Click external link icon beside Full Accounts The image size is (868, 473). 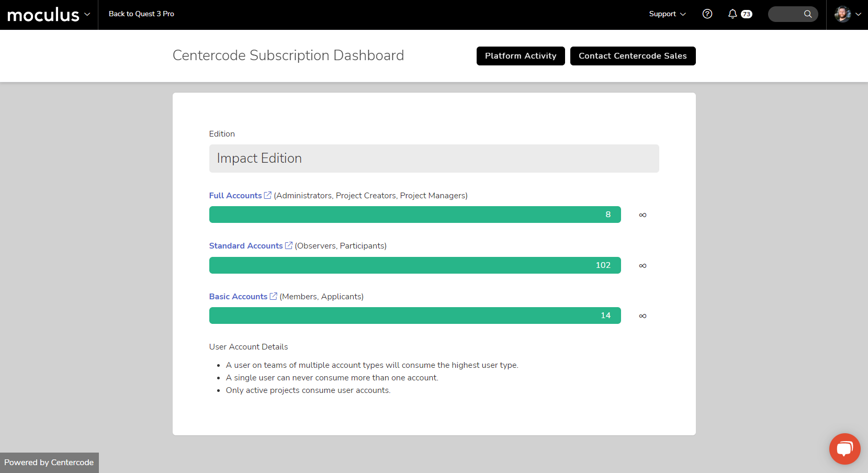(x=268, y=195)
